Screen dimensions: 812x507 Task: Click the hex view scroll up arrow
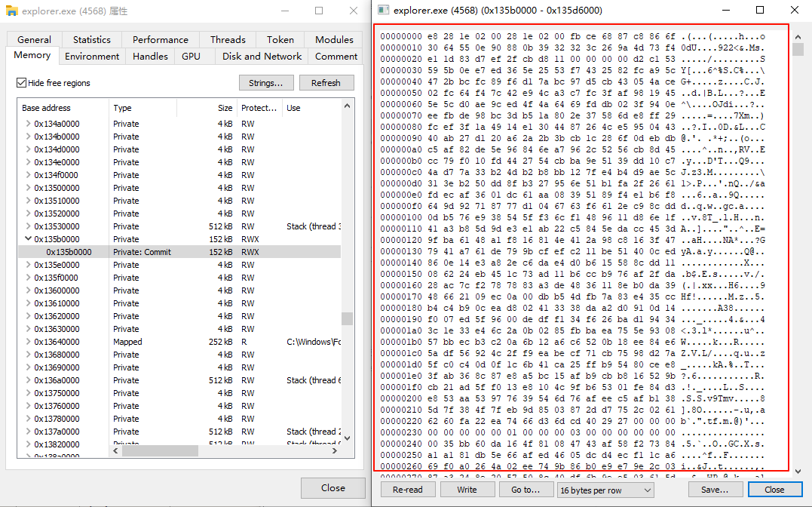click(798, 37)
